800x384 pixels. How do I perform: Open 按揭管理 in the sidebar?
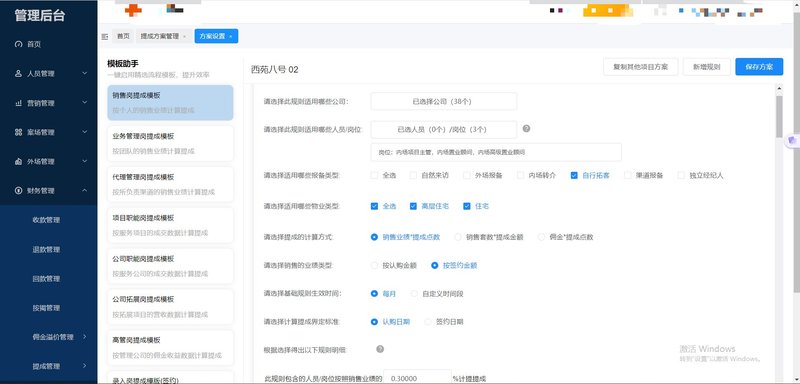tap(46, 308)
